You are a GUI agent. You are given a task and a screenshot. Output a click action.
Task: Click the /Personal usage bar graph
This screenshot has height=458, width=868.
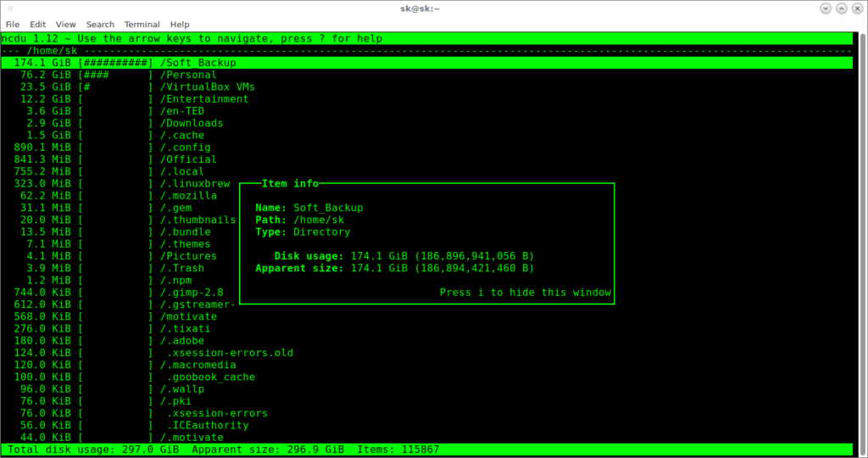115,75
